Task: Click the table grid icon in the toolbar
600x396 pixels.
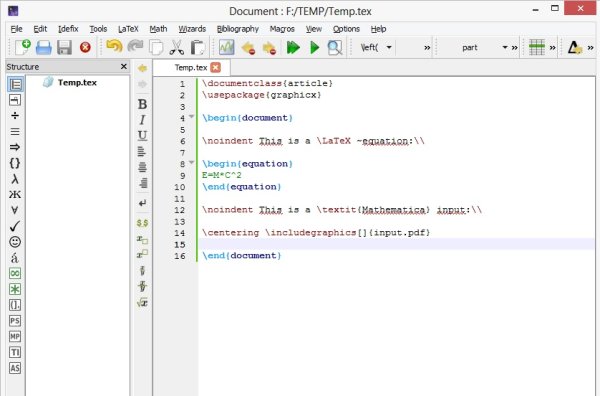Action: pos(536,47)
